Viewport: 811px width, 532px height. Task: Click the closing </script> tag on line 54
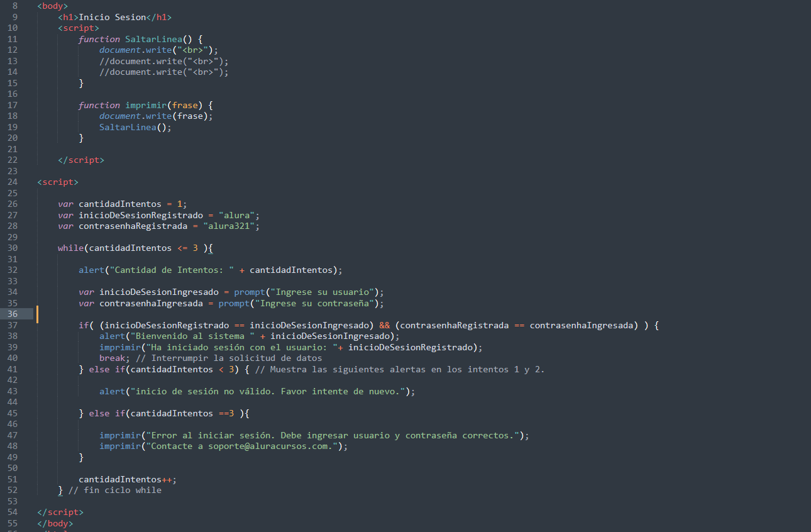(x=60, y=513)
